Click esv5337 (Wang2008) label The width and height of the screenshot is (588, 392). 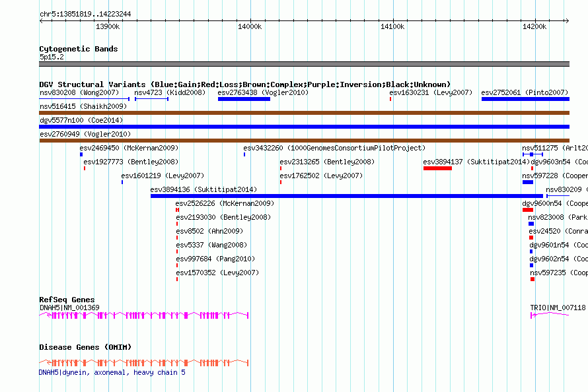coord(211,245)
